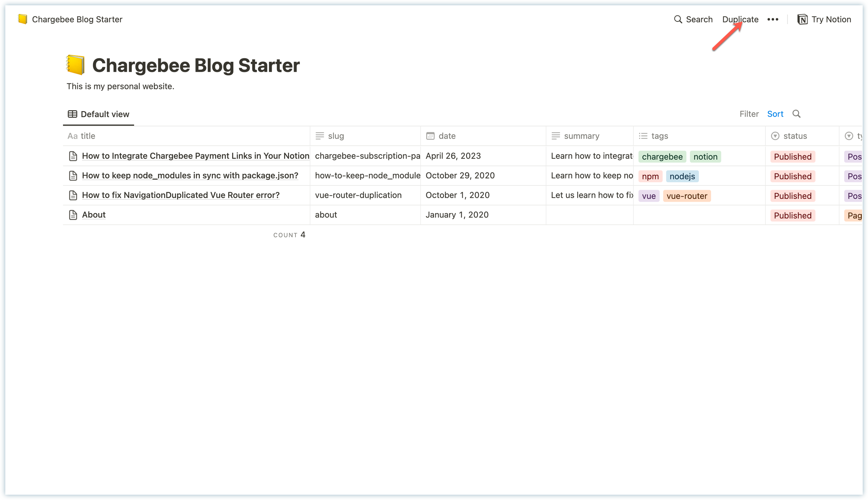Image resolution: width=868 pixels, height=500 pixels.
Task: Expand the summary column options
Action: (x=581, y=136)
